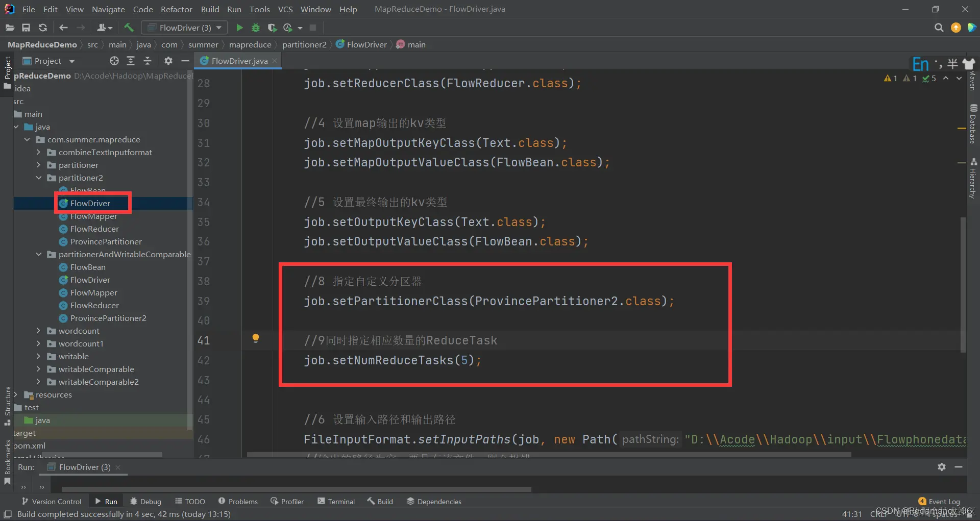The height and width of the screenshot is (521, 980).
Task: Place the cursor on line 42 setNumReduceTasks
Action: 393,360
